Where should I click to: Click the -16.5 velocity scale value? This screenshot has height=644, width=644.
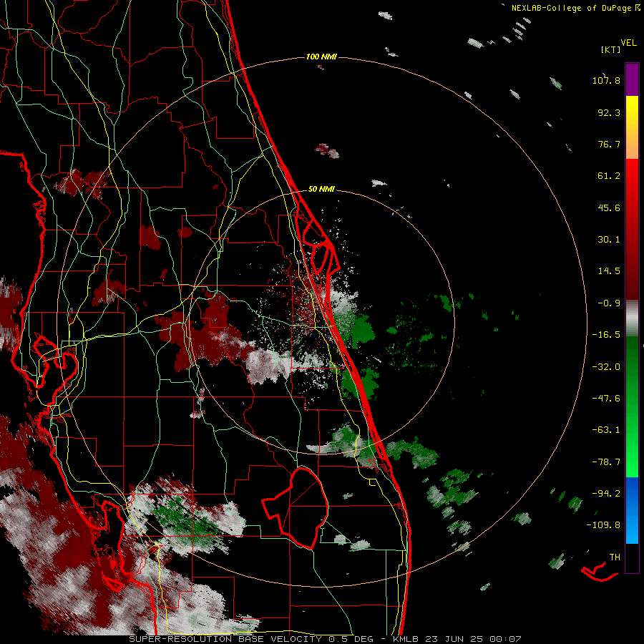(606, 335)
